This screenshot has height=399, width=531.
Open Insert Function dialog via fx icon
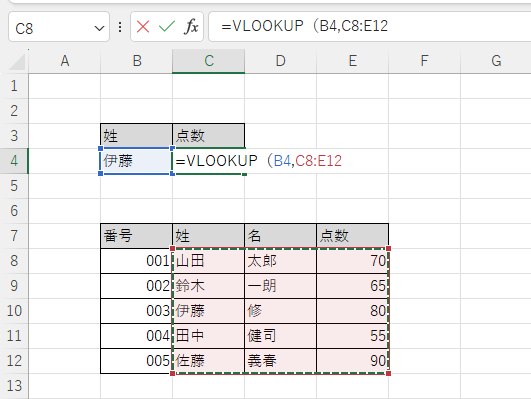191,26
